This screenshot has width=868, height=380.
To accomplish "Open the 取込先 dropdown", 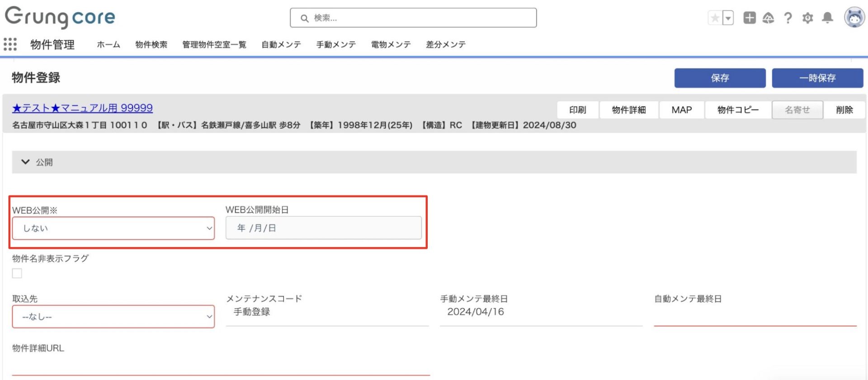I will 113,317.
